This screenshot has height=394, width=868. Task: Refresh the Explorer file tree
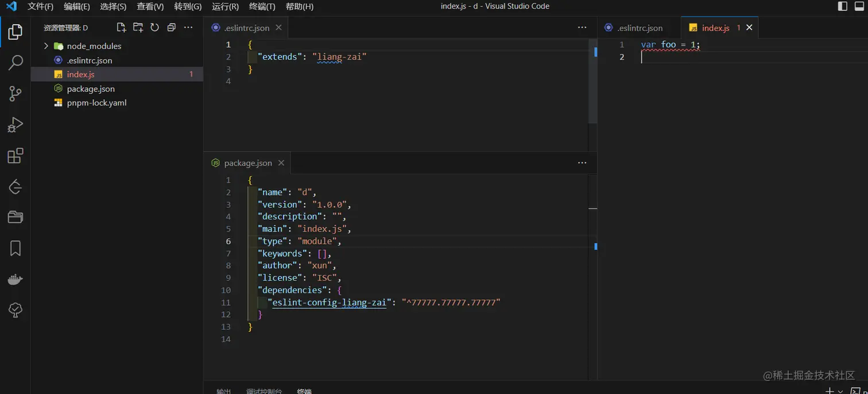[x=154, y=28]
